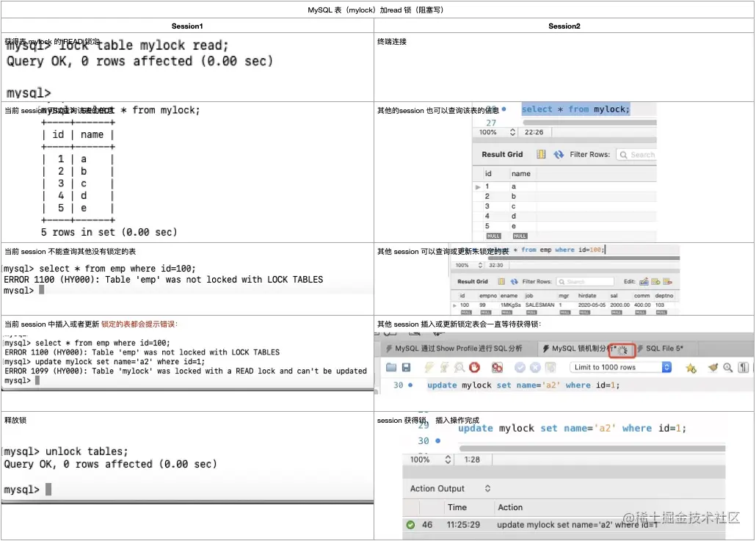Viewport: 756px width, 541px height.
Task: Click row arrow marker beside id 1
Action: [x=478, y=186]
